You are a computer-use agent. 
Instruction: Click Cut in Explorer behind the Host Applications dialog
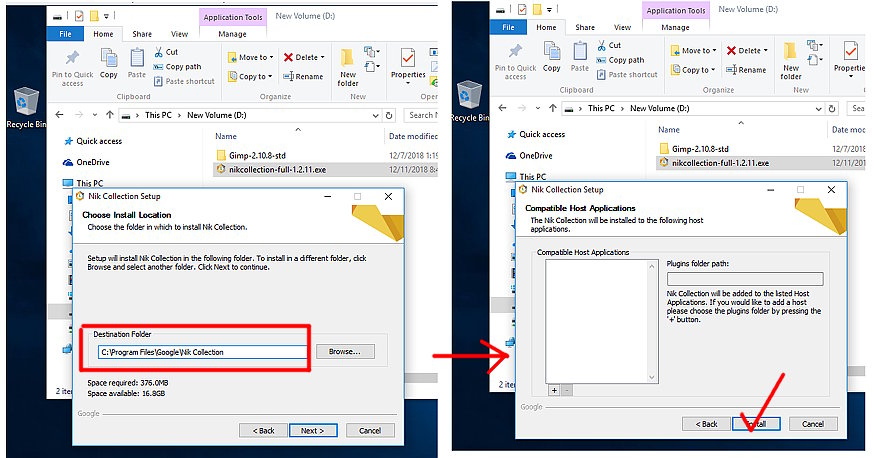click(609, 45)
